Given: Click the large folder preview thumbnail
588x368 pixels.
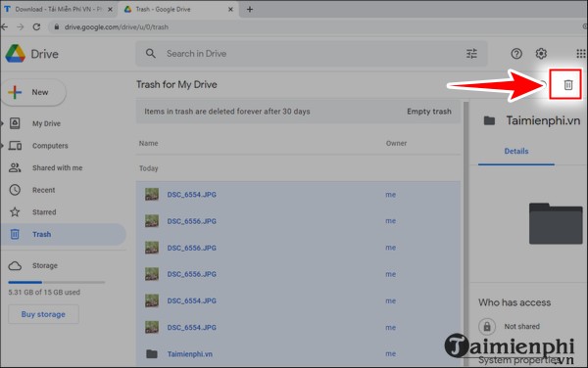Looking at the screenshot, I should tap(556, 223).
